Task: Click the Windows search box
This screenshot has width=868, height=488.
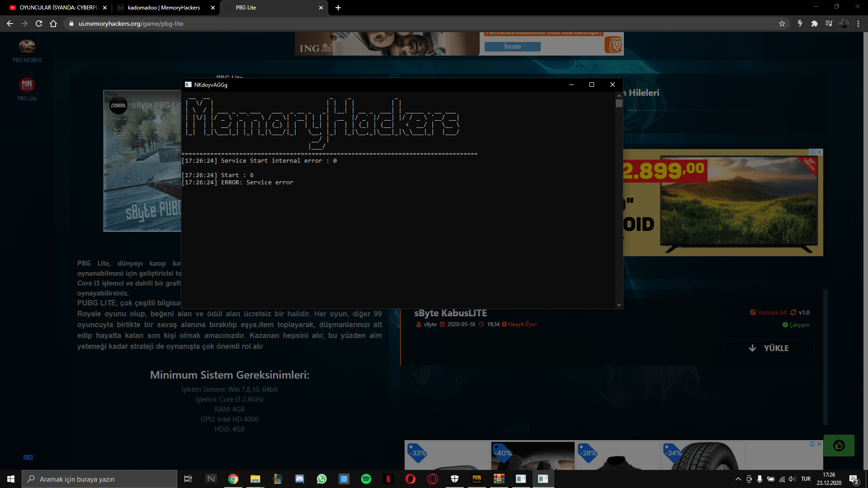Action: 99,479
